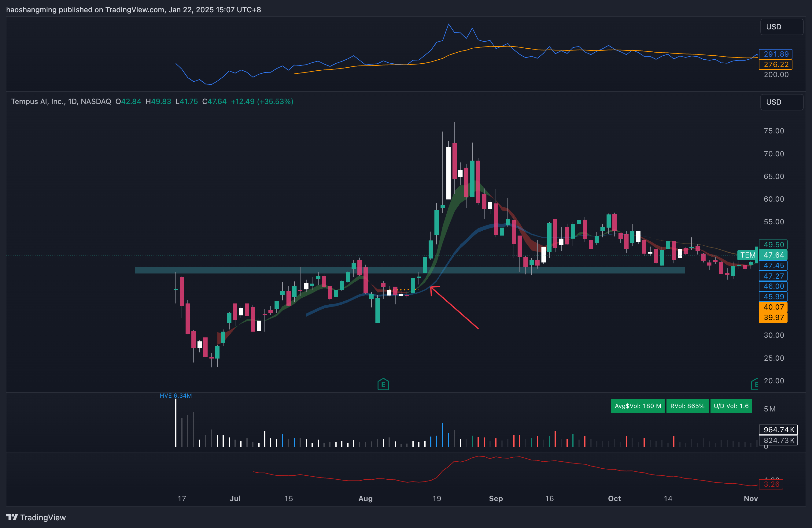Click the RVol: 865% badge
The height and width of the screenshot is (528, 812).
687,406
